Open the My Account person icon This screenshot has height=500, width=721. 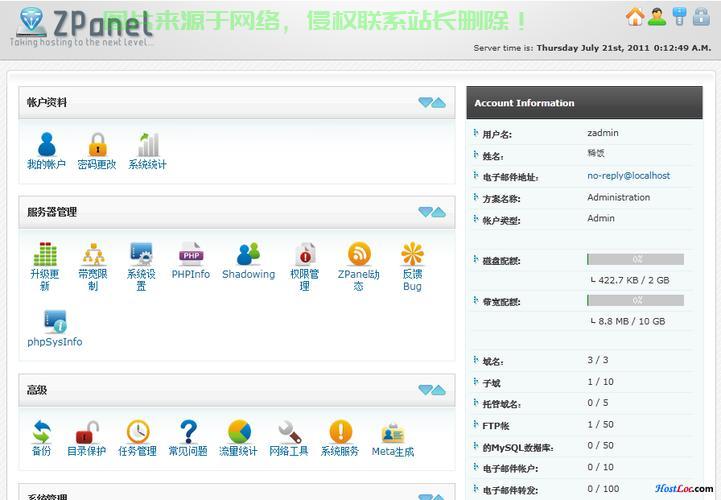(46, 144)
